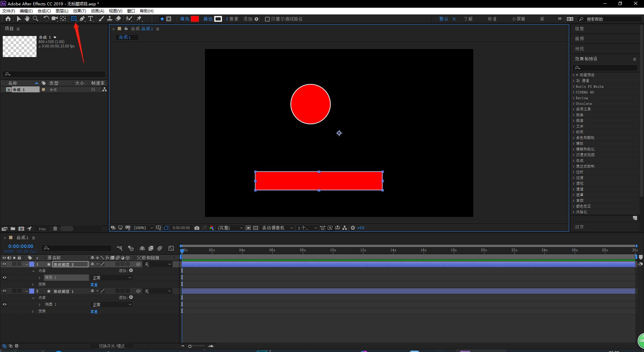Click the Graph Editor icon in timeline
Viewport: 644px width, 352px height.
(171, 248)
